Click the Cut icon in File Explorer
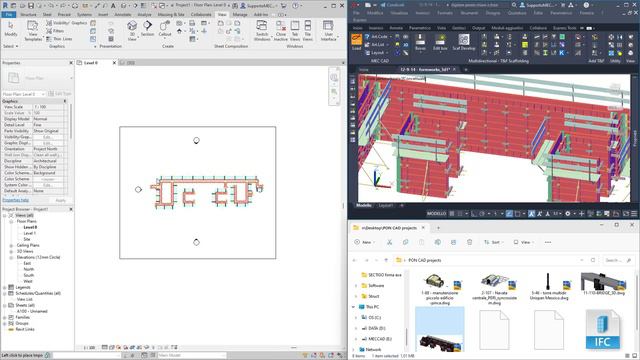Viewport: 640px width, 360px height. point(389,242)
